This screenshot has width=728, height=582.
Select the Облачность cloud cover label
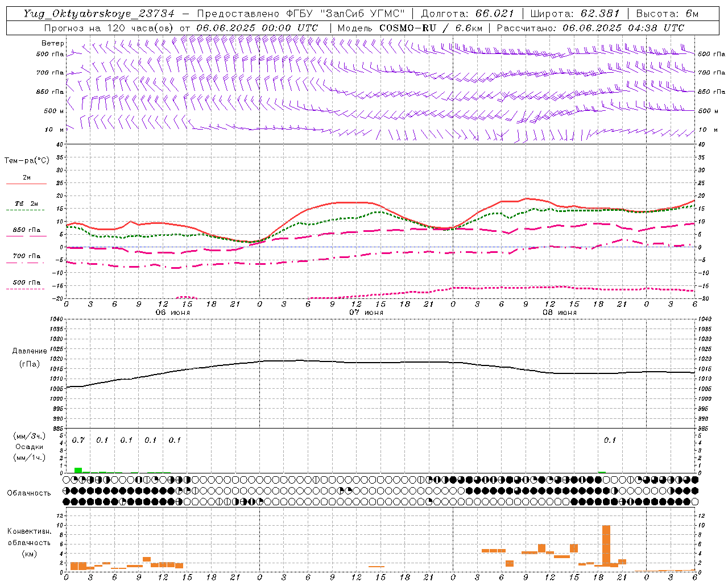tap(29, 493)
